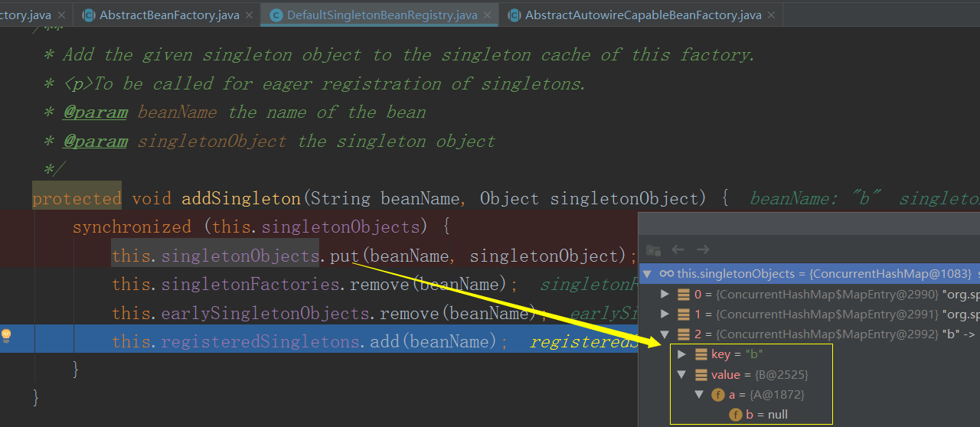Select entry 1 MapEntry@2991 row

(809, 314)
